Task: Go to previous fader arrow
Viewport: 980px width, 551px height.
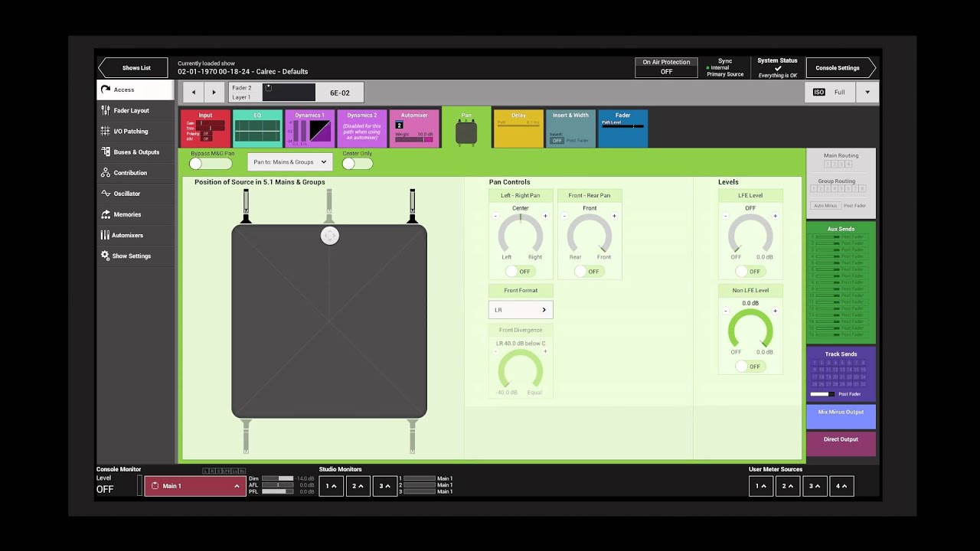Action: [x=194, y=93]
